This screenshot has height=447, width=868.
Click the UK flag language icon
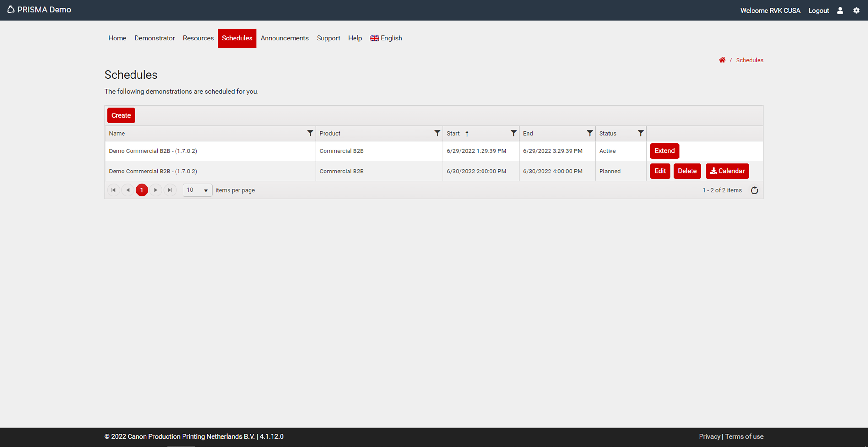(374, 38)
